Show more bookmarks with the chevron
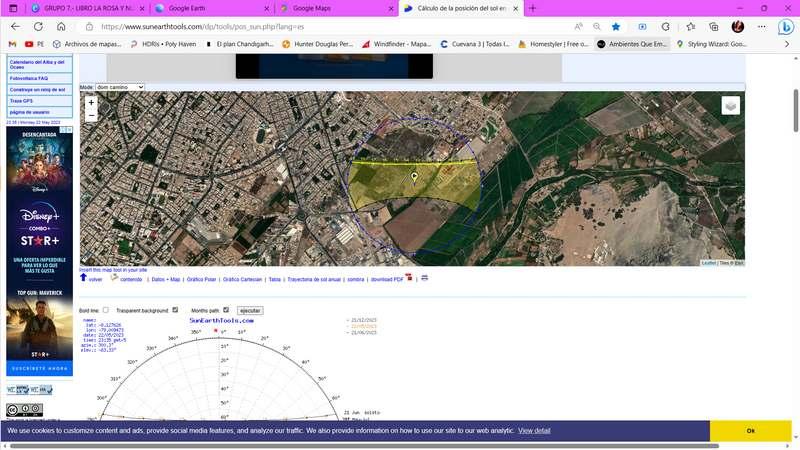The height and width of the screenshot is (450, 800). coord(787,44)
